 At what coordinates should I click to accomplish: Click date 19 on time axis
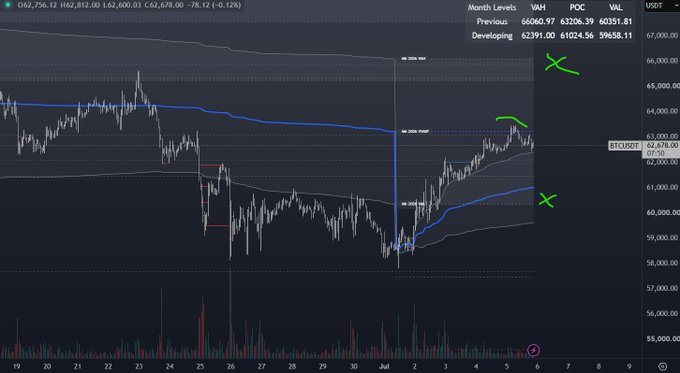[16, 366]
